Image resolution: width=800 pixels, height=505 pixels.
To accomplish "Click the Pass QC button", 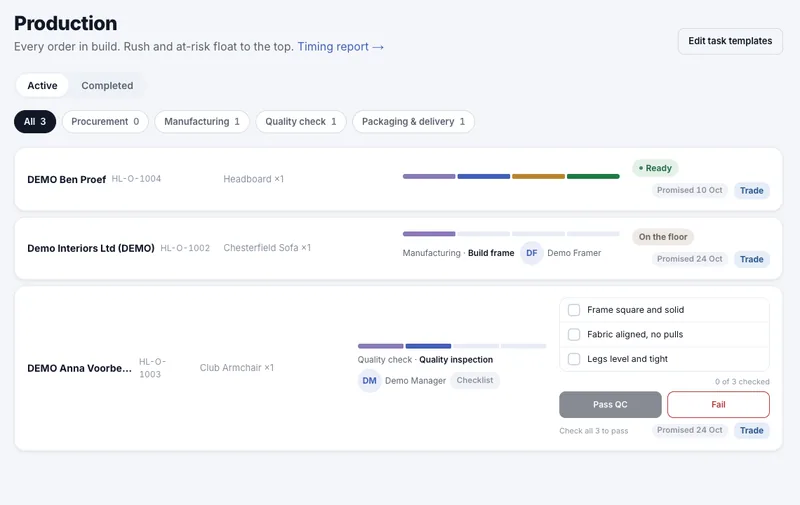I will click(x=610, y=405).
